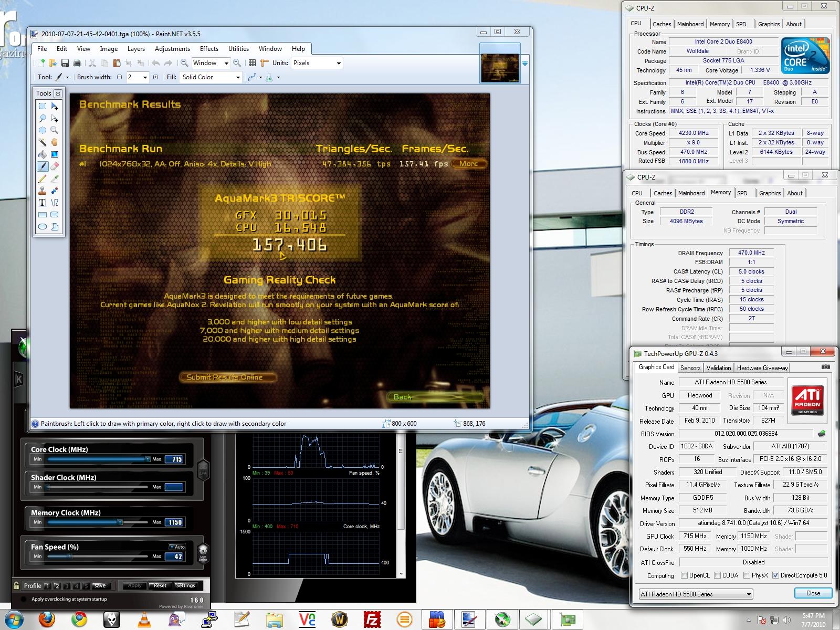Switch to the Mainboard tab in top CPU-Z

[x=690, y=24]
